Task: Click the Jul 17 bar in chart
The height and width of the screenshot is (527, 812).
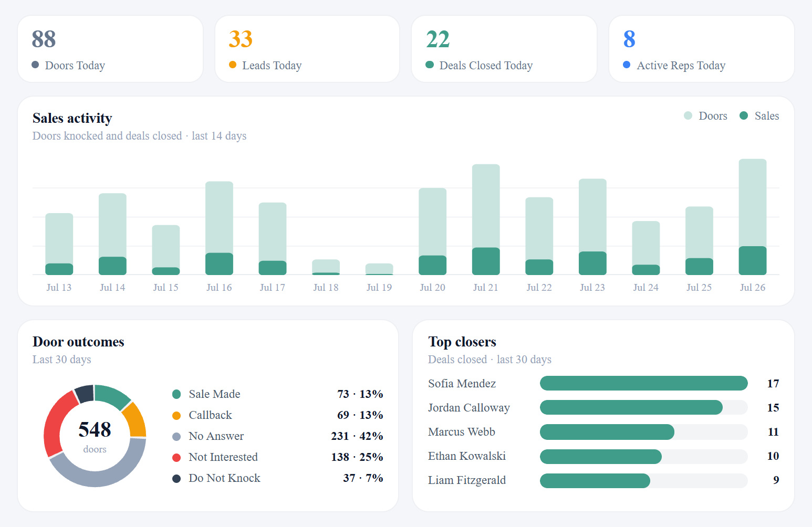Action: (273, 239)
